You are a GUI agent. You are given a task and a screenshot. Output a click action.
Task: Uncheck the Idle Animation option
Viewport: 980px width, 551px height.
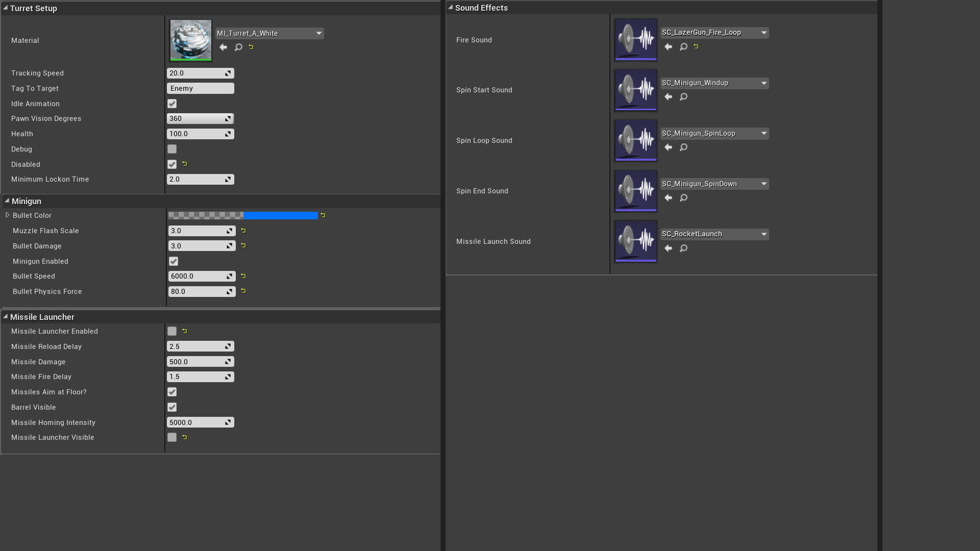click(x=172, y=104)
